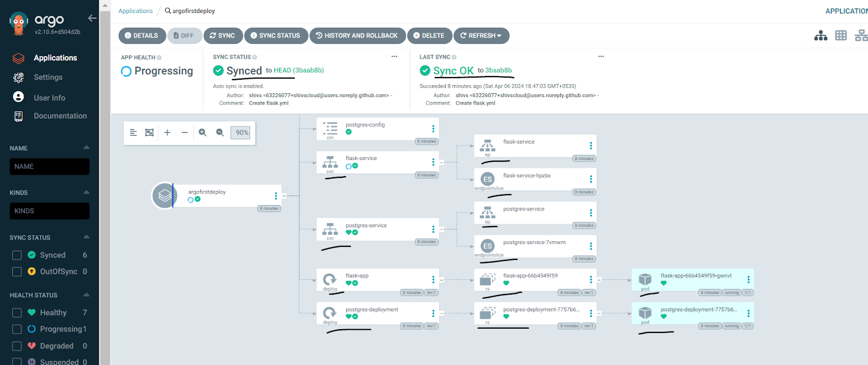
Task: Open the REFRESH dropdown button
Action: point(481,36)
